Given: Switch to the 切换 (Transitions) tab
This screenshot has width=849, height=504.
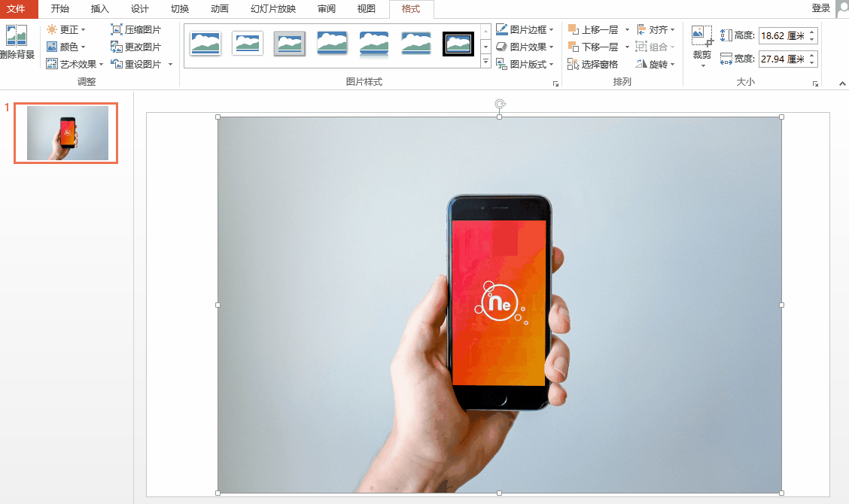Looking at the screenshot, I should 180,9.
